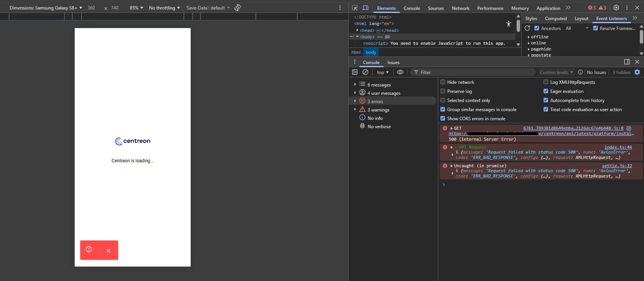Open the Custom levels dropdown
The height and width of the screenshot is (281, 644).
click(x=556, y=72)
